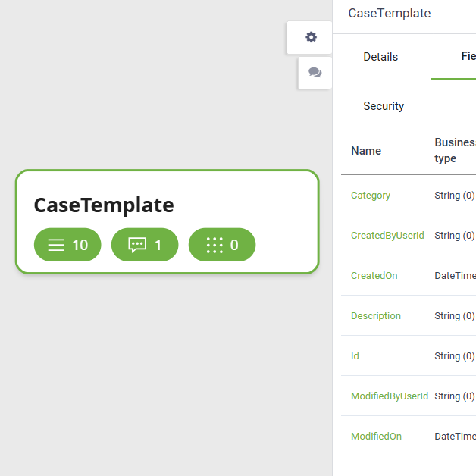Click the fields list badge showing 10
The width and height of the screenshot is (476, 476).
point(67,245)
